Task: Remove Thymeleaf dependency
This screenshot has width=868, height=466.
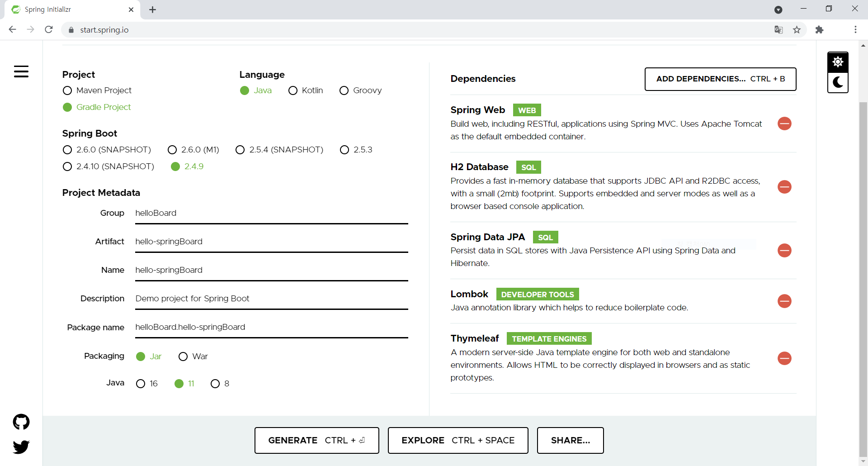Action: [784, 358]
